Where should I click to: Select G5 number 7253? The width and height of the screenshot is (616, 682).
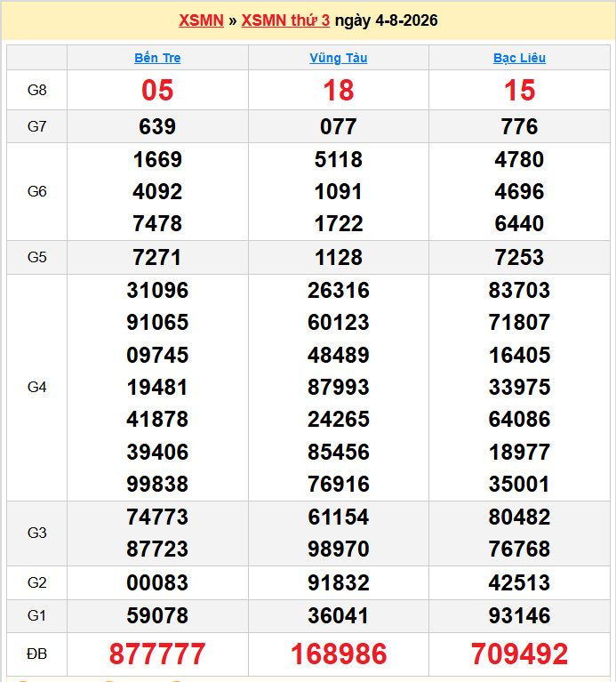tap(519, 257)
